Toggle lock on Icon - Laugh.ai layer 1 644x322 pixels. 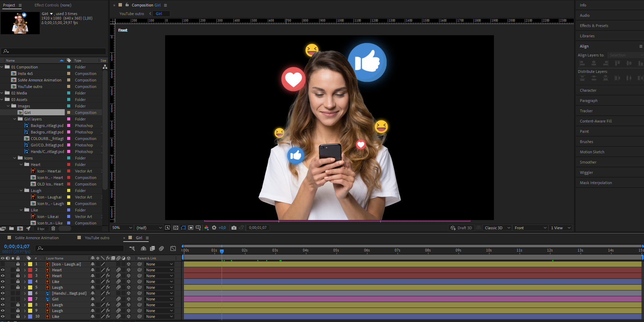coord(18,264)
